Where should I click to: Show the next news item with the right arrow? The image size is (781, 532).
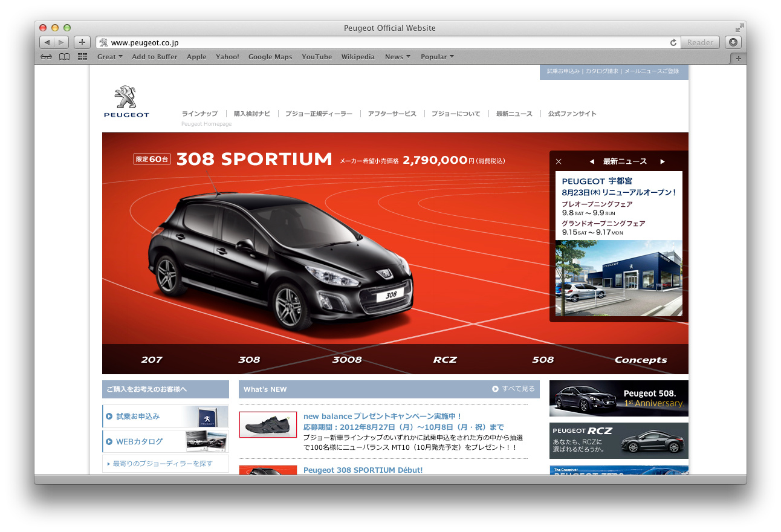pyautogui.click(x=663, y=161)
